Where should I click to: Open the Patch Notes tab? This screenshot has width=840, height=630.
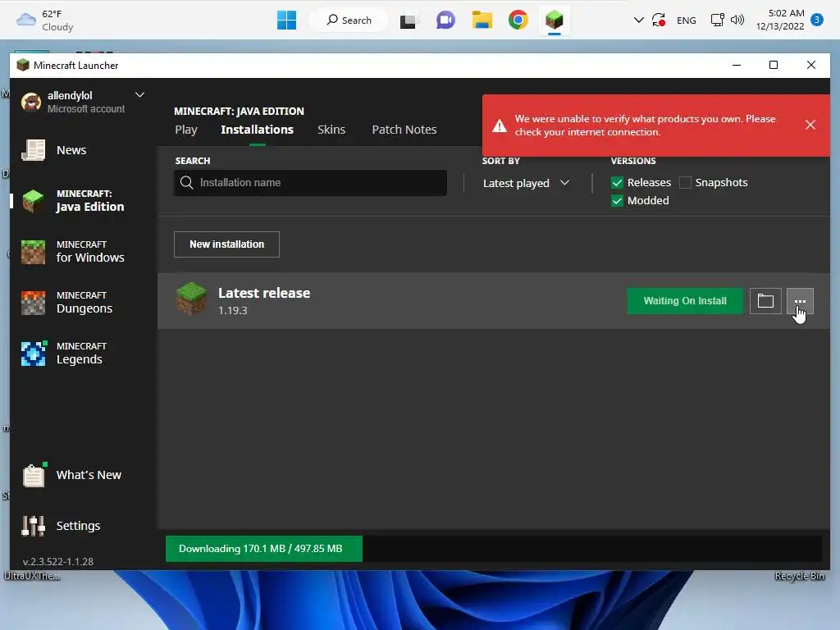coord(404,130)
